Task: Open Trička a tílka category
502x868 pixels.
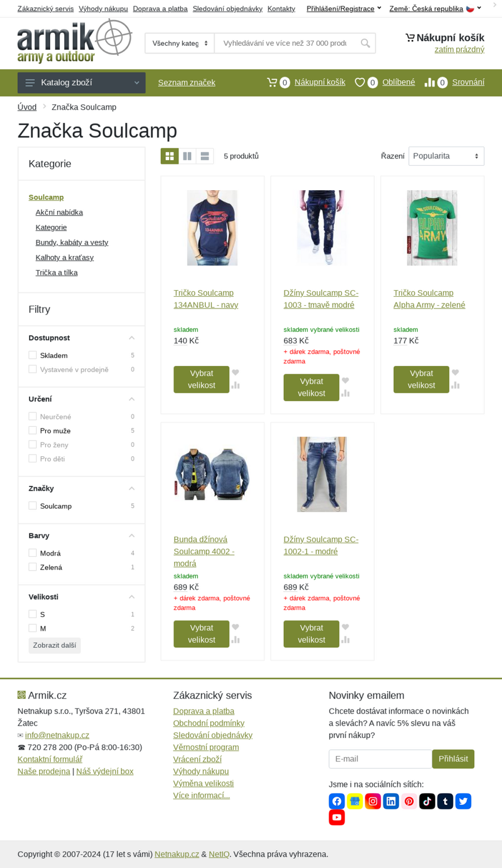Action: pos(56,272)
